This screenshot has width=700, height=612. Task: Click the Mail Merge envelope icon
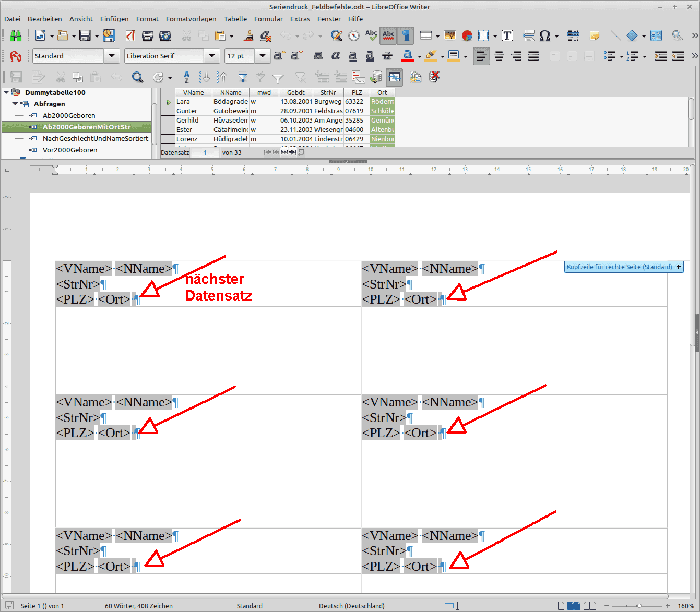(359, 77)
